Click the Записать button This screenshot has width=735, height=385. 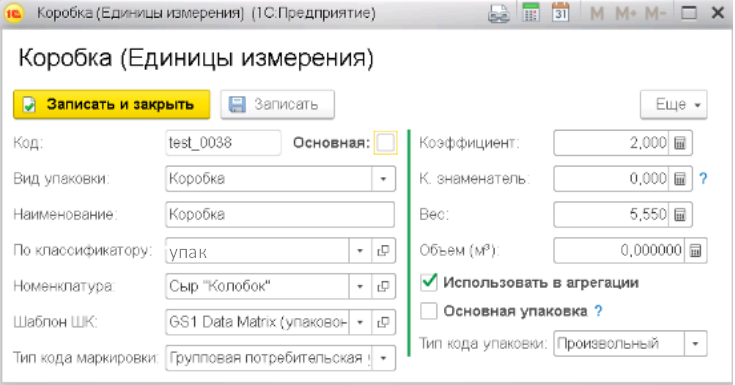278,104
